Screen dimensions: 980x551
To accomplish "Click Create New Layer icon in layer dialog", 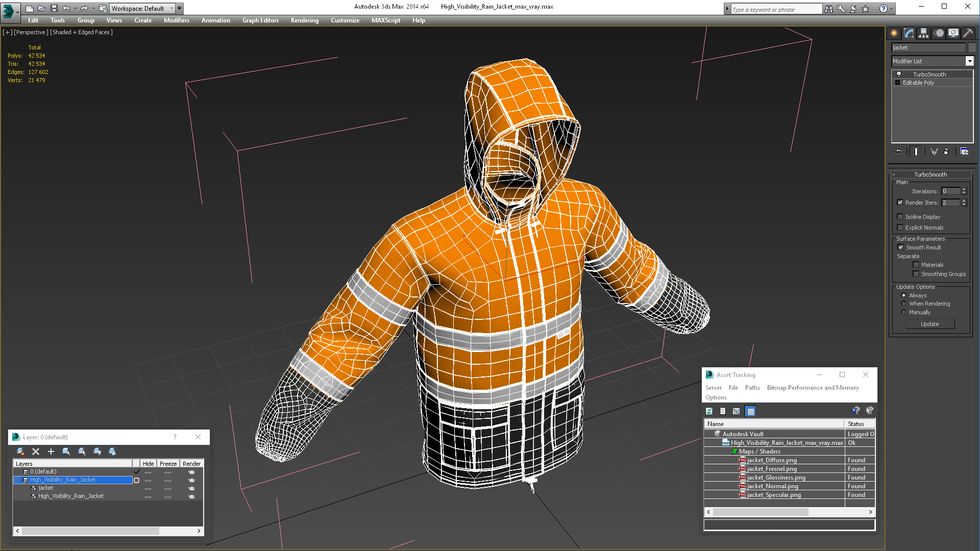I will 20,452.
